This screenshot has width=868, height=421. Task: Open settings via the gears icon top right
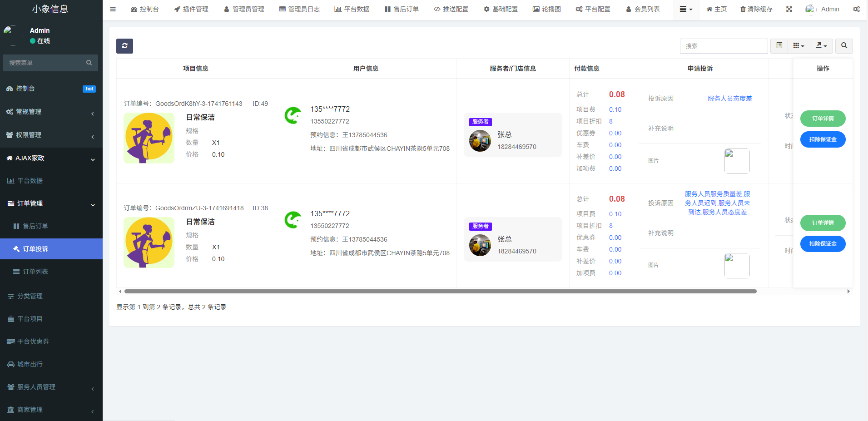pos(857,9)
